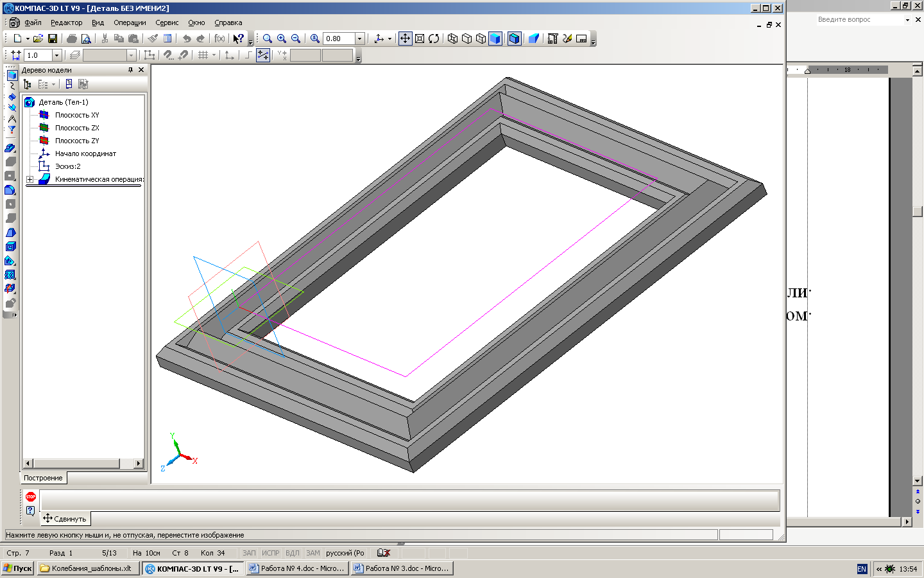Create a new document with the blank page icon
Screen dimensions: 924x578
(17, 39)
